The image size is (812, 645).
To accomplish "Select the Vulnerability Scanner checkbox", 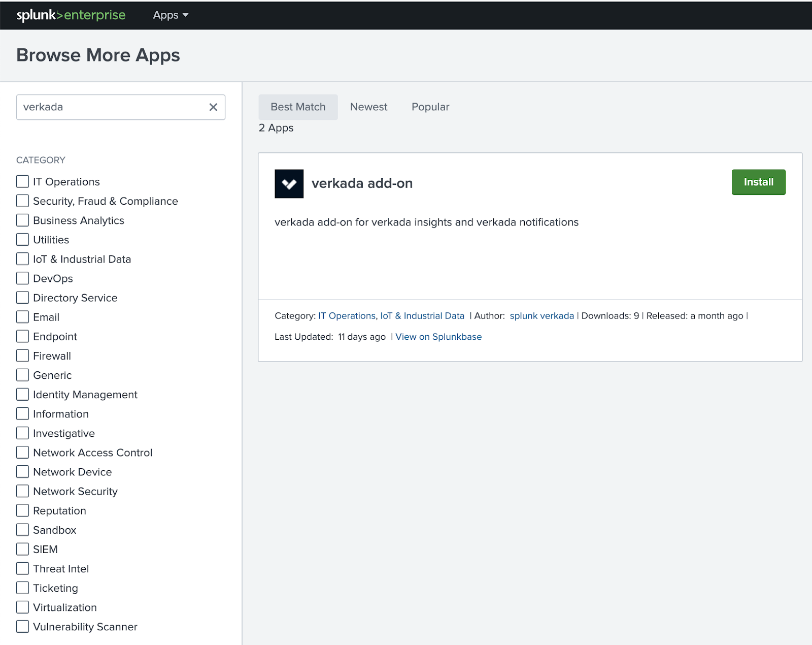I will [22, 627].
